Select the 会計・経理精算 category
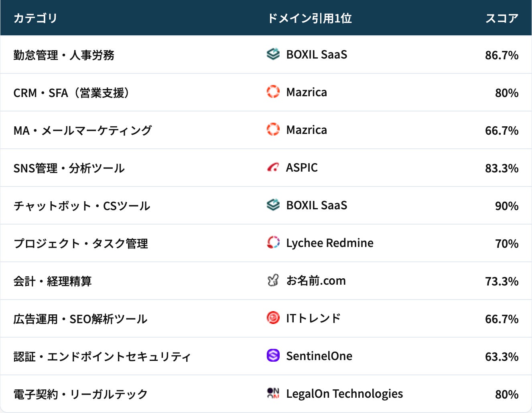The width and height of the screenshot is (532, 413). 53,281
